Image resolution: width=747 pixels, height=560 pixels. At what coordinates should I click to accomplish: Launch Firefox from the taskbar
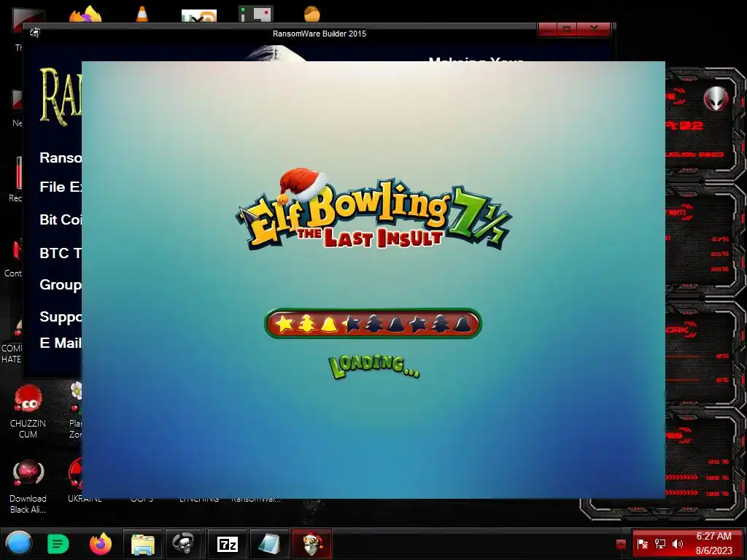click(101, 543)
